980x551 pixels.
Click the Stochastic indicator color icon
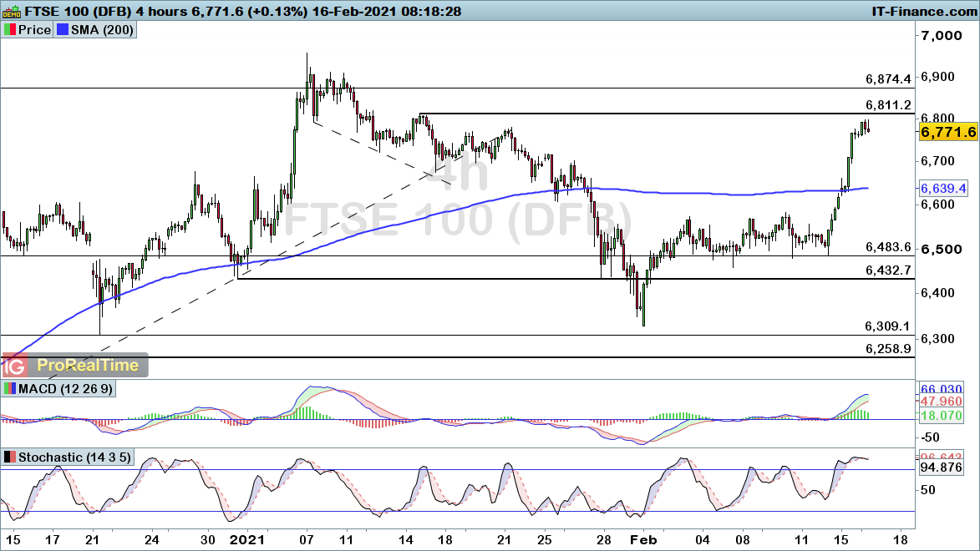click(10, 457)
